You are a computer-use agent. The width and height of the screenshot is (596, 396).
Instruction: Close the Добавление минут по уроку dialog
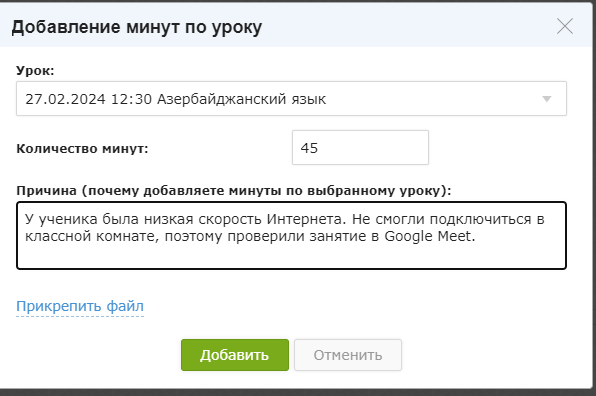[565, 27]
